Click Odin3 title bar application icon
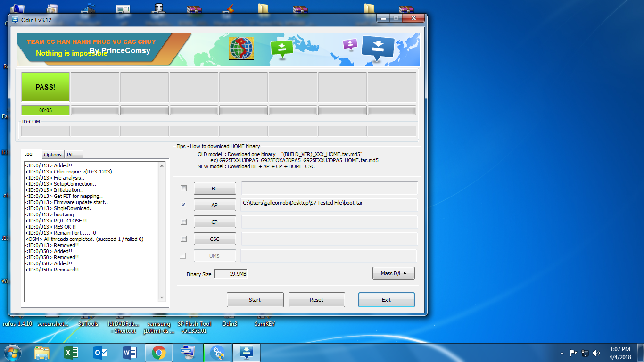This screenshot has height=362, width=644. pos(15,20)
